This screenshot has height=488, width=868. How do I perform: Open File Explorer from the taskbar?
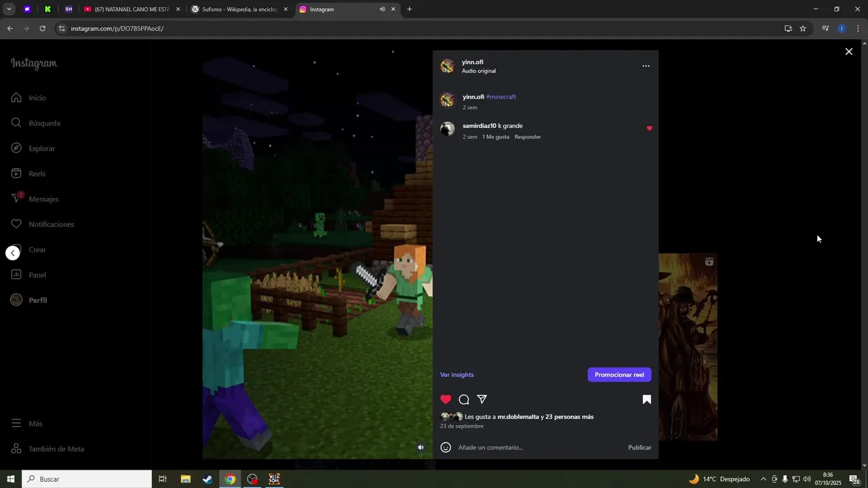point(185,479)
